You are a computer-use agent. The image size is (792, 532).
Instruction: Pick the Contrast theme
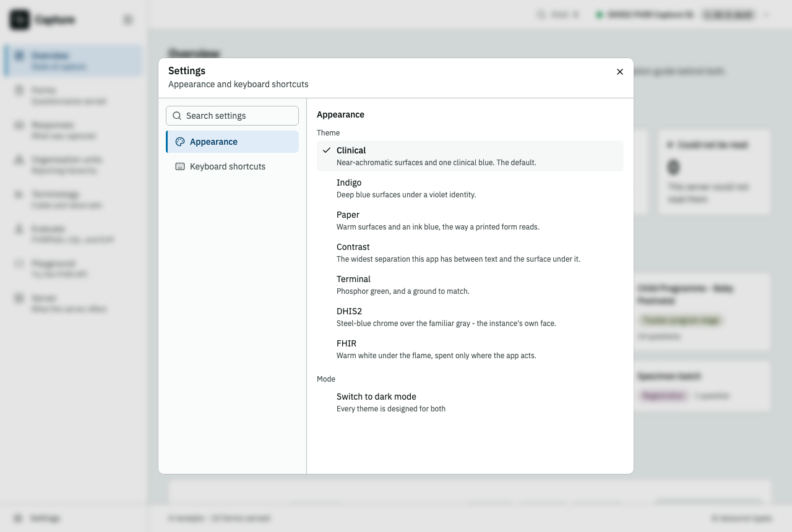tap(470, 252)
